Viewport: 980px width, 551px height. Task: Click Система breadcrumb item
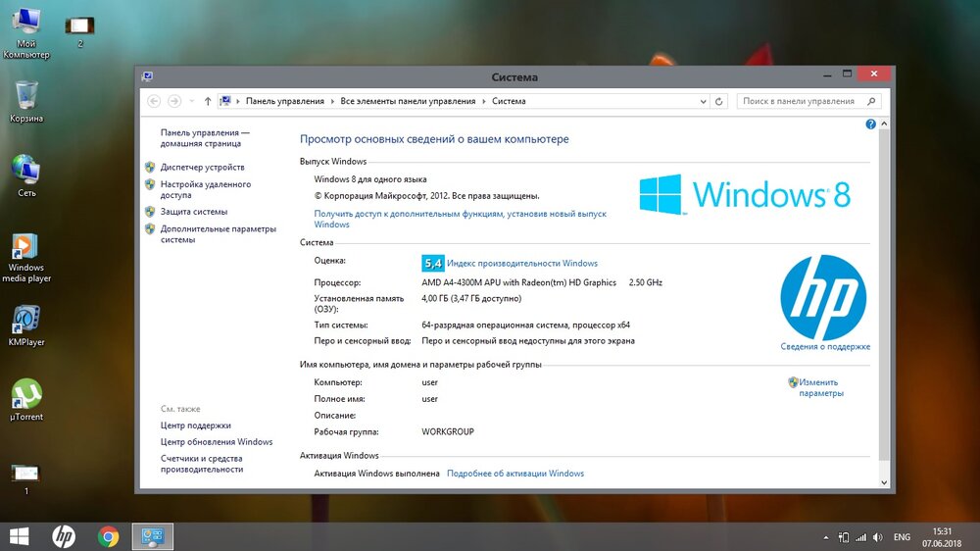click(x=509, y=101)
